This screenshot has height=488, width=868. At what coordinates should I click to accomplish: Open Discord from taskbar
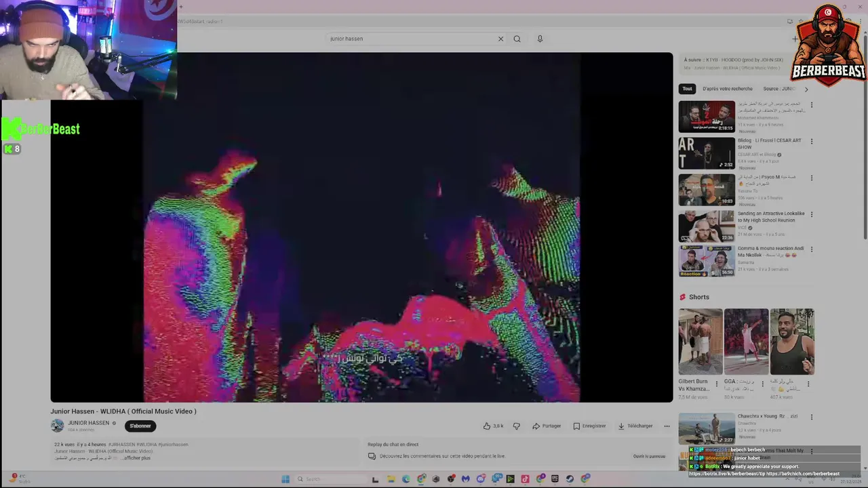coord(481,479)
